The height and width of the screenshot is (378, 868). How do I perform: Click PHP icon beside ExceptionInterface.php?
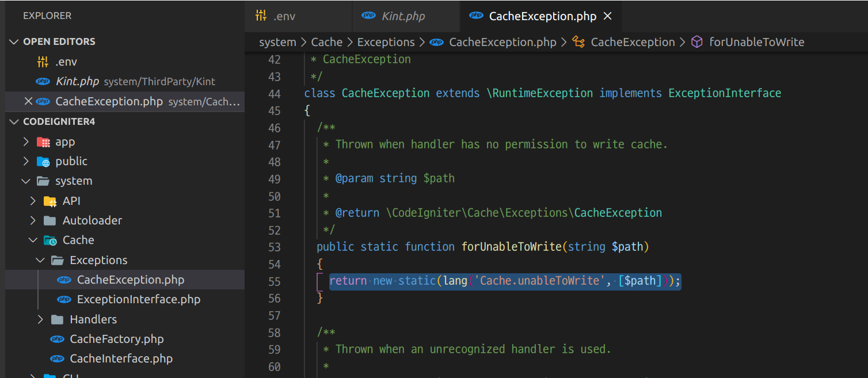tap(64, 299)
